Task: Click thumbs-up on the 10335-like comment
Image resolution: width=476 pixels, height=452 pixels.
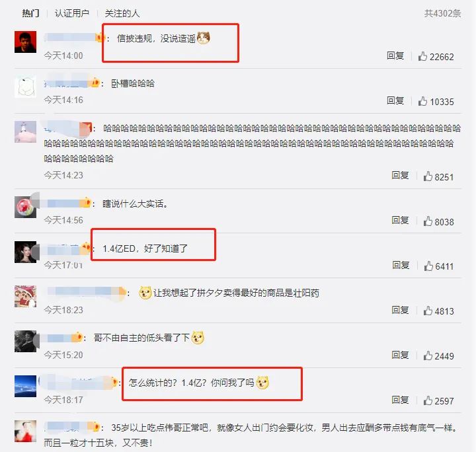Action: coord(422,101)
